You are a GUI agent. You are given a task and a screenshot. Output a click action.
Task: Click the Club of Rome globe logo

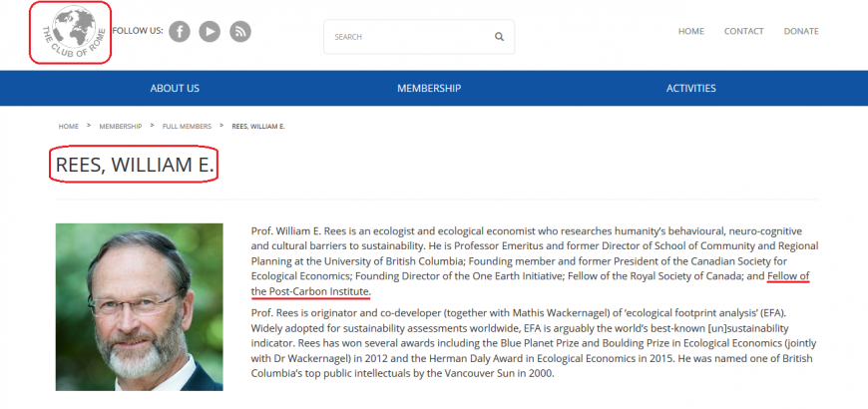pyautogui.click(x=70, y=32)
